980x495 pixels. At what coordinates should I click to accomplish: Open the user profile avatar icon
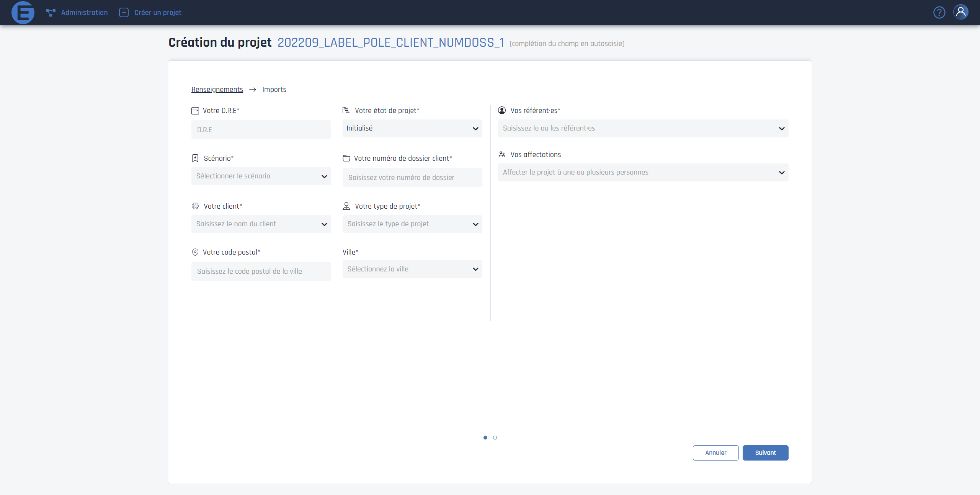click(961, 12)
